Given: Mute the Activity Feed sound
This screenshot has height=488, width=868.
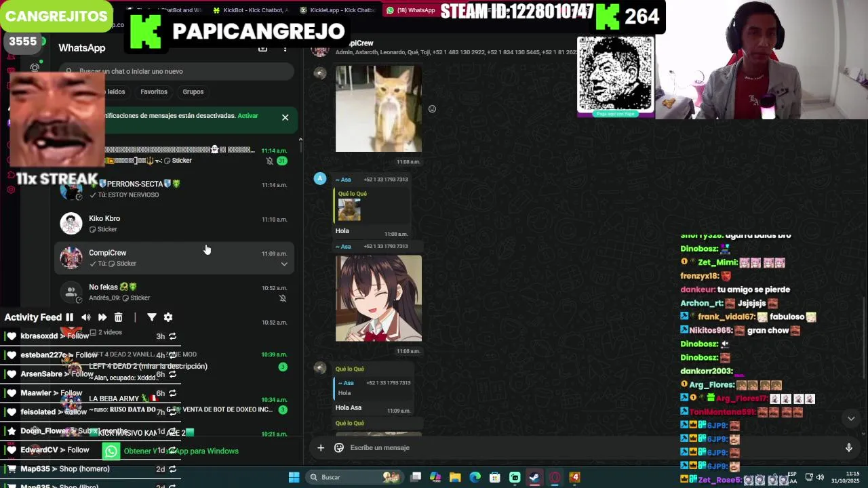Looking at the screenshot, I should pos(85,317).
